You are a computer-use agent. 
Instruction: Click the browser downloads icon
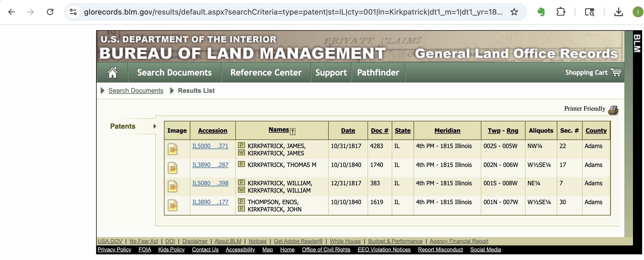coord(618,12)
